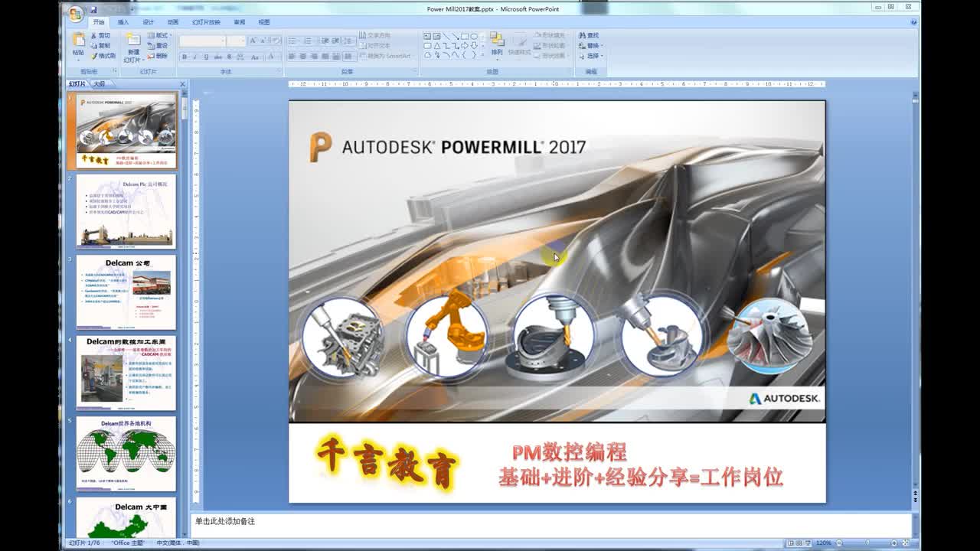Click the Reset (重设) slide button
The width and height of the screenshot is (980, 551).
158,45
